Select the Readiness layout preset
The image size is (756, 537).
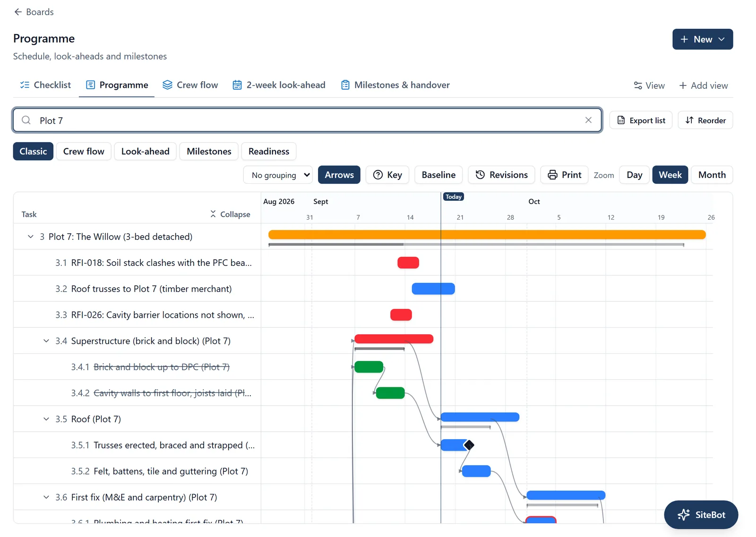pos(269,152)
